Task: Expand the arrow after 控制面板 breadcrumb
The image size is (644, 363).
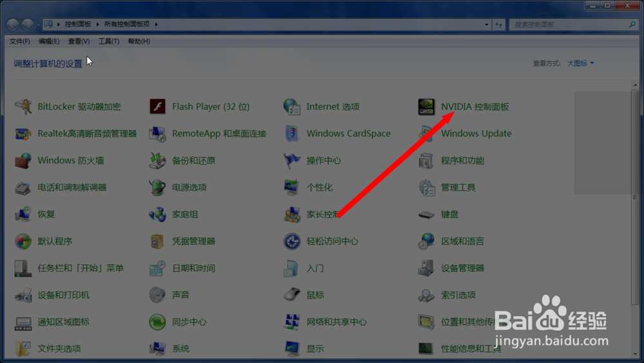Action: 97,24
